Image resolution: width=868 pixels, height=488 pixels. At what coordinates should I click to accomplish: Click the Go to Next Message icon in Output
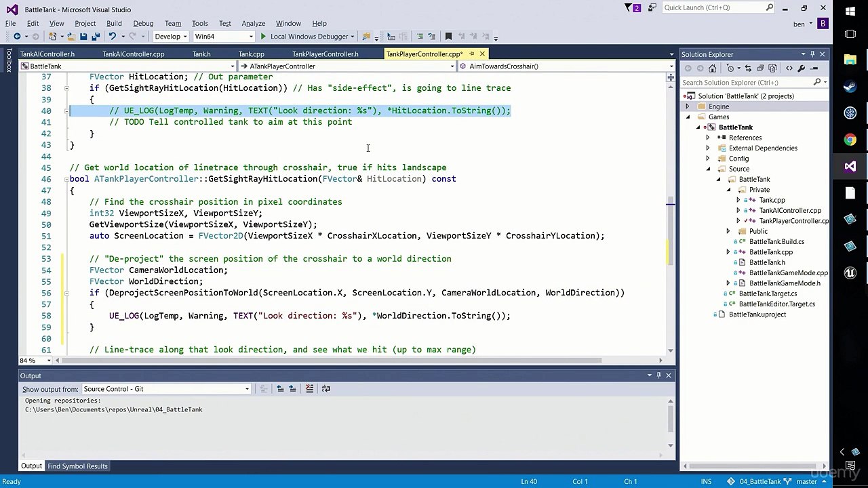tap(292, 388)
